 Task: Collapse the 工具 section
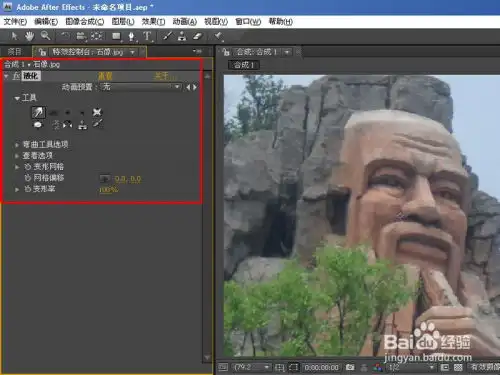17,98
